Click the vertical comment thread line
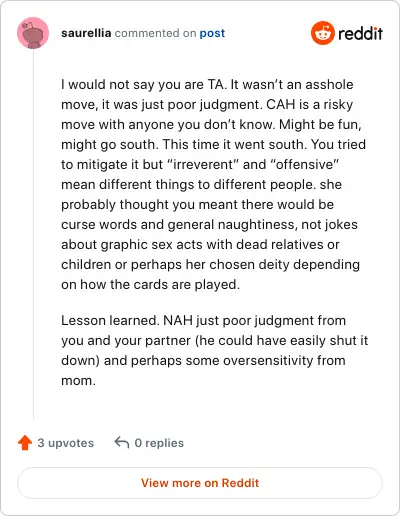This screenshot has height=516, width=400. pyautogui.click(x=33, y=235)
